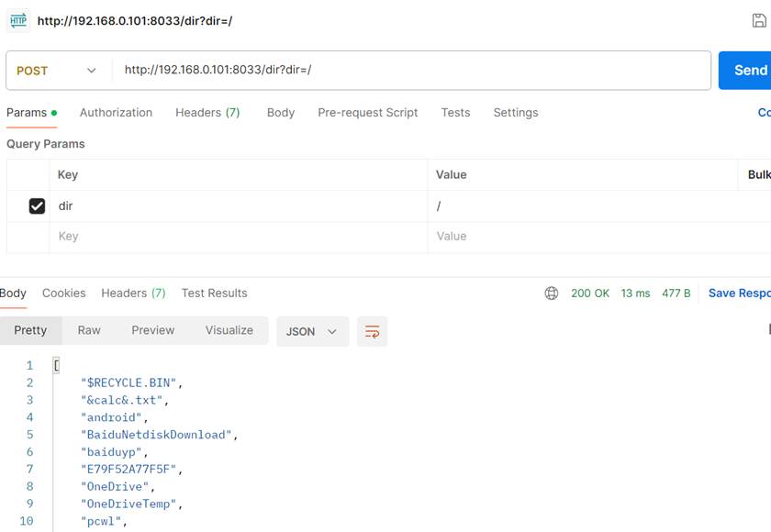Open the JSON response format dropdown
This screenshot has width=771, height=532.
[x=312, y=331]
